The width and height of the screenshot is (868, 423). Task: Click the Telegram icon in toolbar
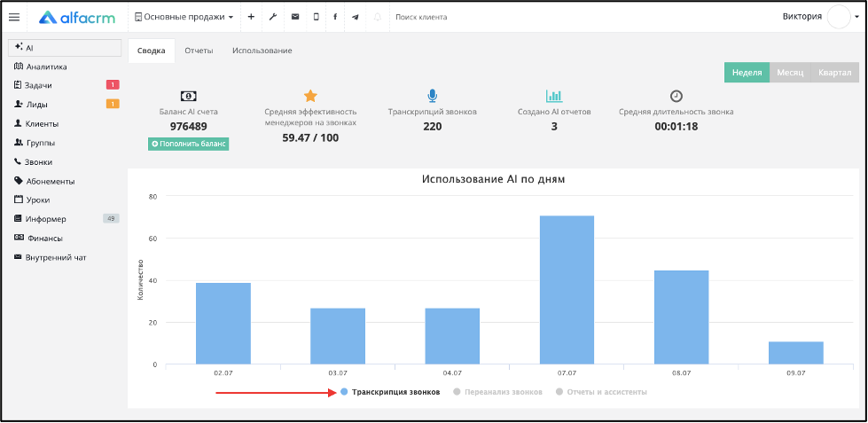pos(356,17)
